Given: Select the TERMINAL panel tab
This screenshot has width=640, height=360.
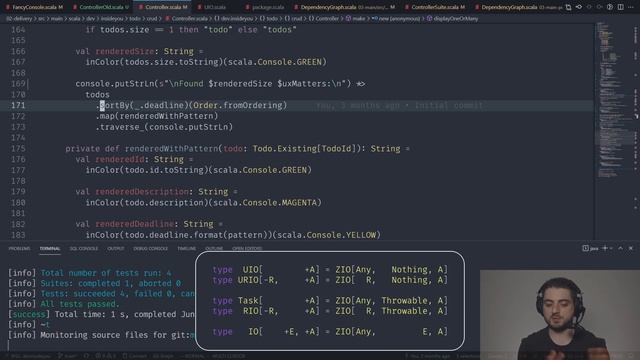Looking at the screenshot, I should pos(50,248).
